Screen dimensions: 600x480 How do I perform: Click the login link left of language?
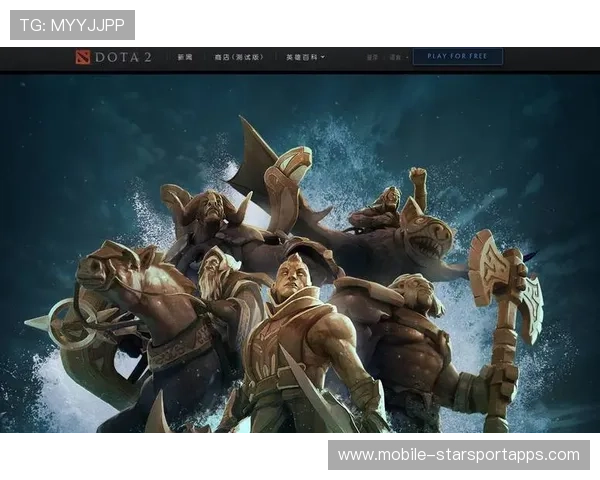pyautogui.click(x=372, y=57)
